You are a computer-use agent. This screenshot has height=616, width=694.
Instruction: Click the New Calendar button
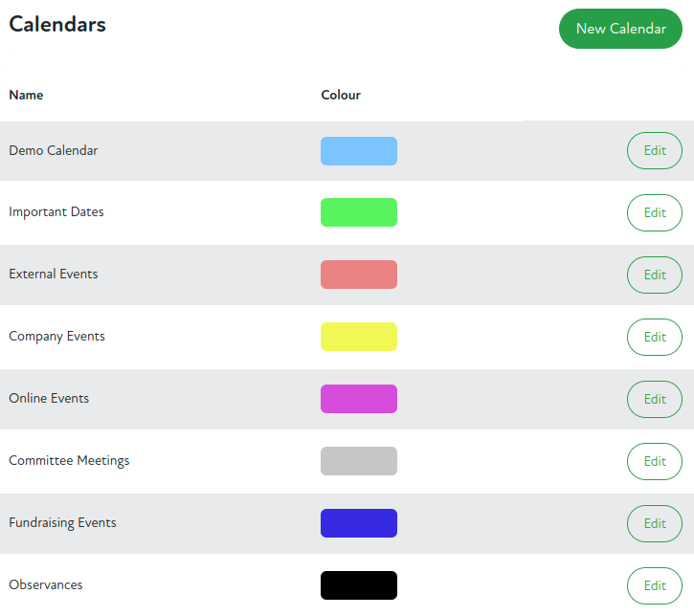pyautogui.click(x=620, y=29)
